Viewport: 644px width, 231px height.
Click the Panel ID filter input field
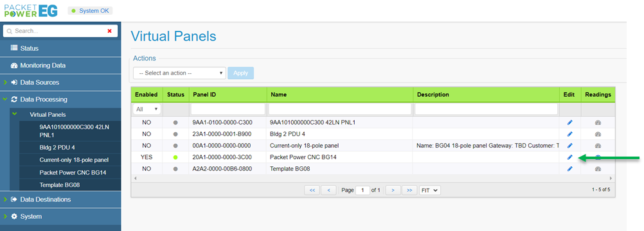[x=228, y=109]
